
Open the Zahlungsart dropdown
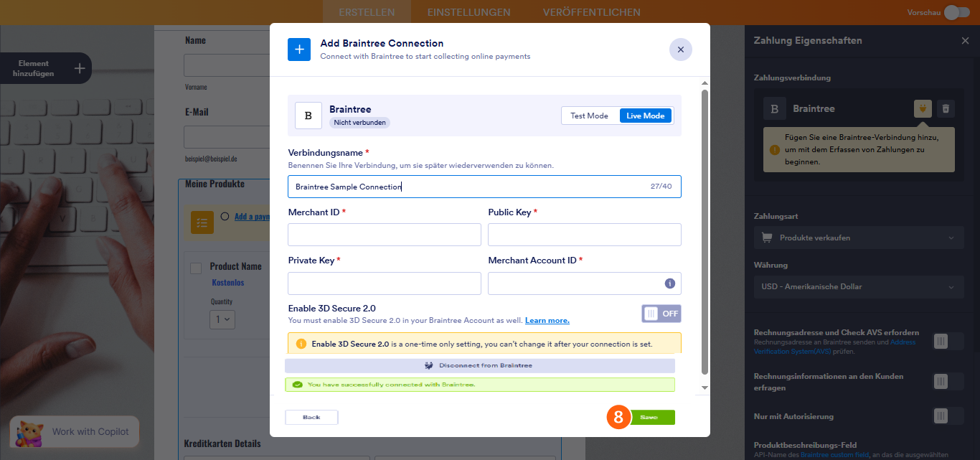coord(859,238)
